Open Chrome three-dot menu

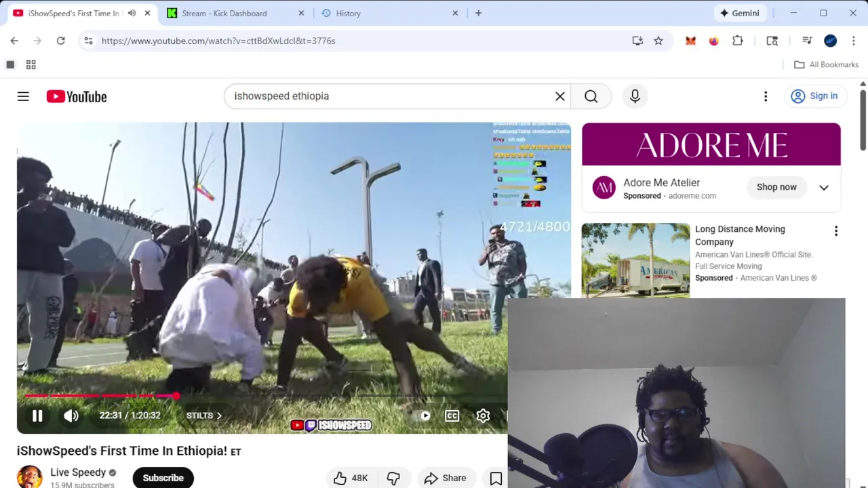(x=854, y=41)
